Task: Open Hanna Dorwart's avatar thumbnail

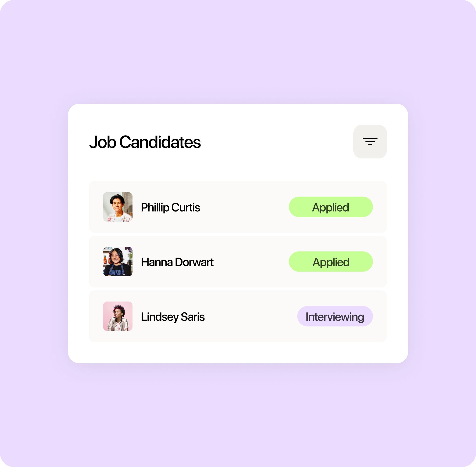Action: click(x=118, y=262)
